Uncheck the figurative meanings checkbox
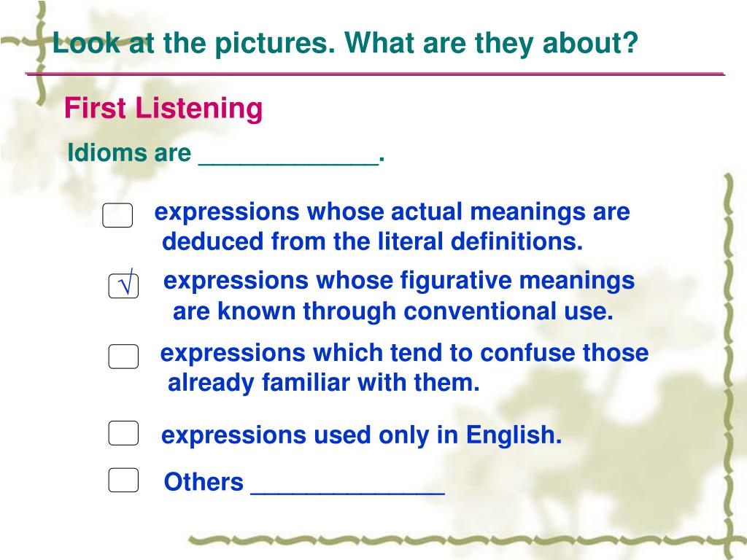 [123, 286]
